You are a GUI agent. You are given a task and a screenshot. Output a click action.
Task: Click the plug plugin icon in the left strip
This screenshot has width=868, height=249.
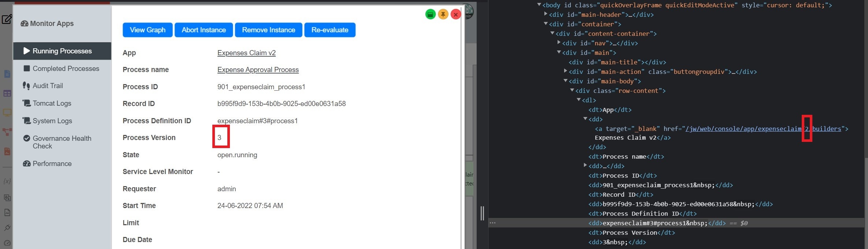[7, 227]
